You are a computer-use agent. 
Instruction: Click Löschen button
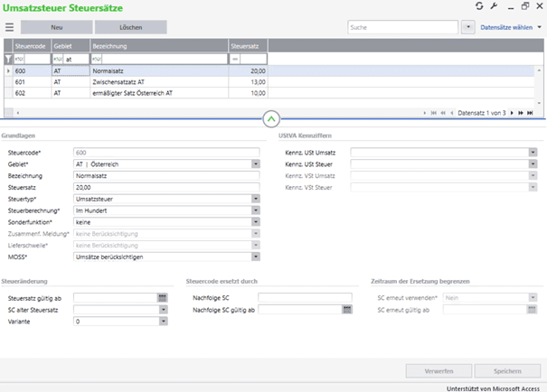pyautogui.click(x=131, y=27)
